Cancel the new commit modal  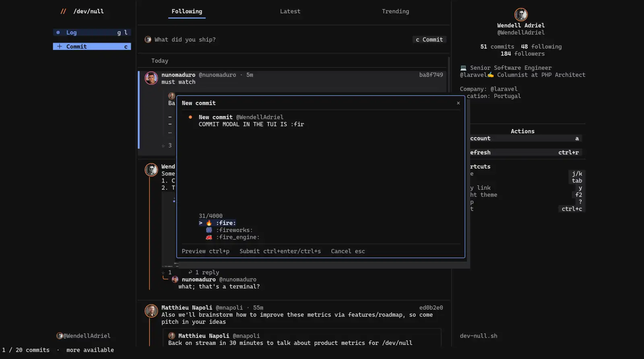click(348, 251)
